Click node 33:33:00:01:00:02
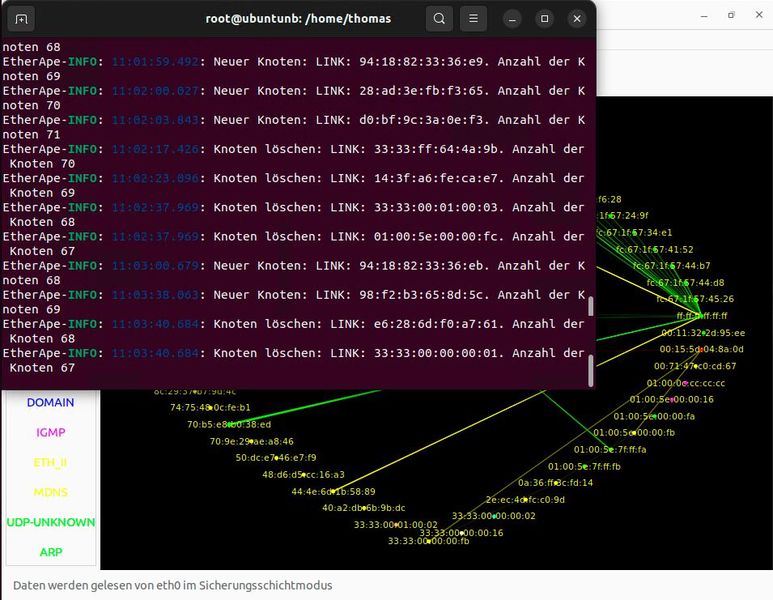This screenshot has width=773, height=600. coord(395,525)
